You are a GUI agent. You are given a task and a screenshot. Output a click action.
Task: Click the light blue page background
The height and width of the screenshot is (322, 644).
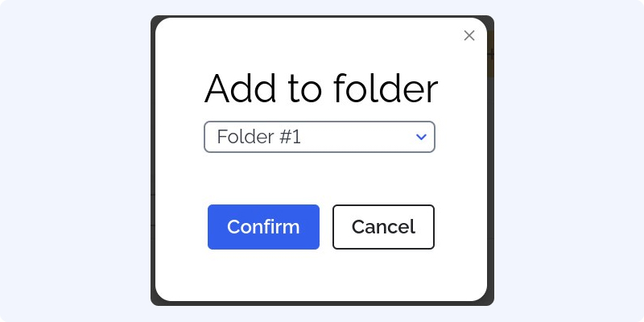click(74, 164)
